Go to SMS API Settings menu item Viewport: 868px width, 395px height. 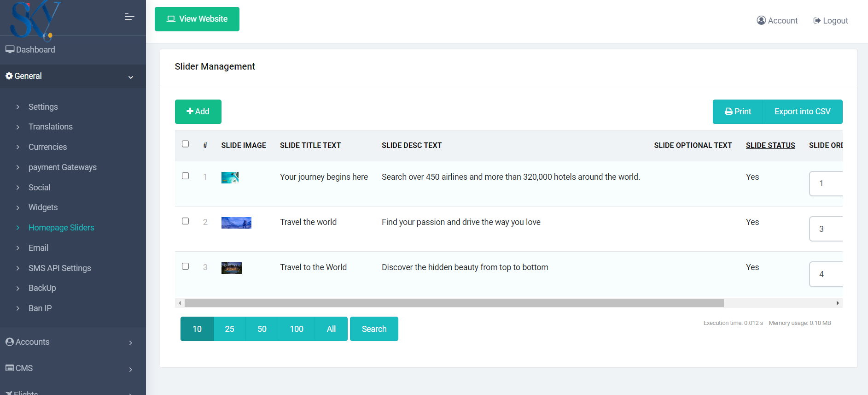coord(59,268)
